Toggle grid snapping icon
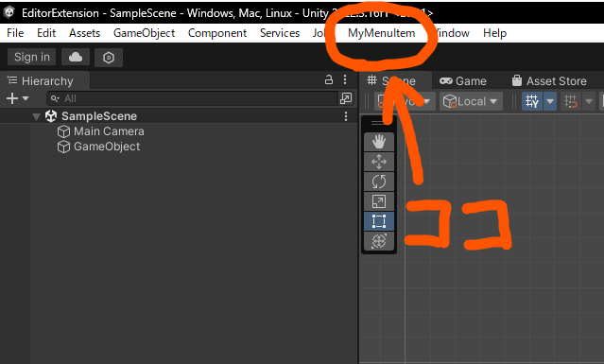 [x=571, y=102]
